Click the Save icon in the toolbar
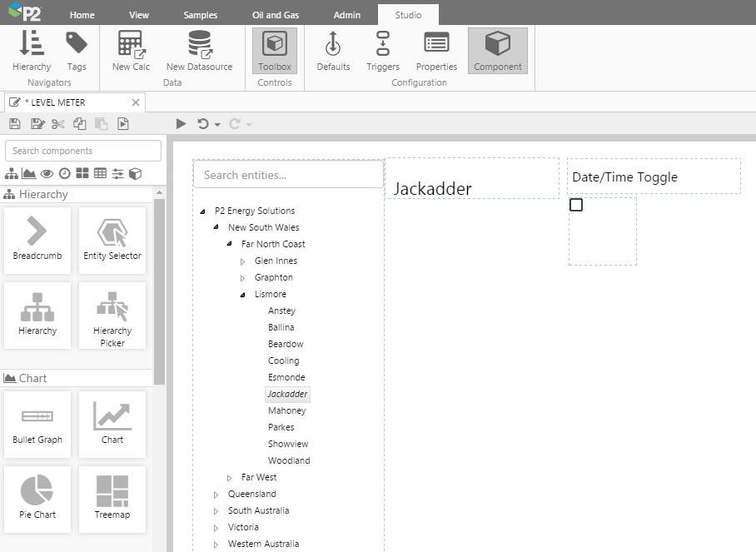 coord(14,124)
